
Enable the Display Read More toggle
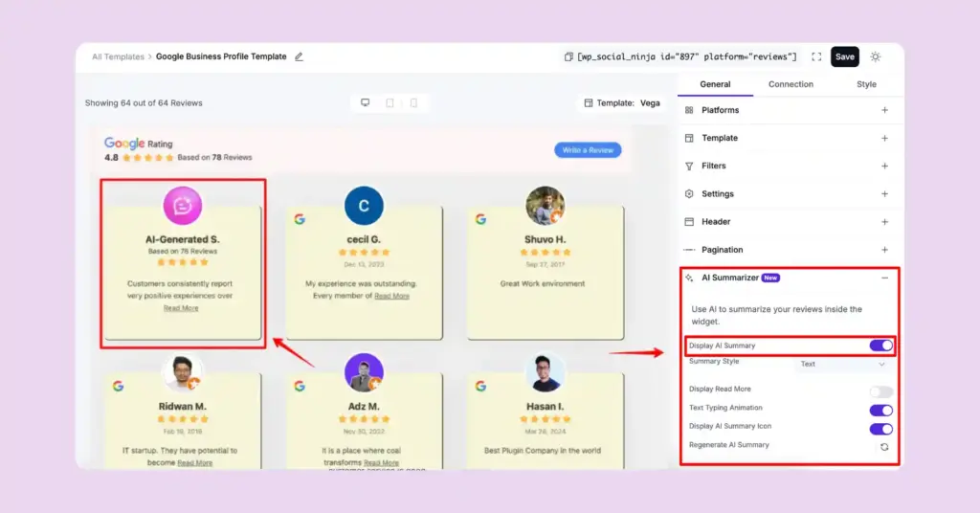tap(880, 391)
